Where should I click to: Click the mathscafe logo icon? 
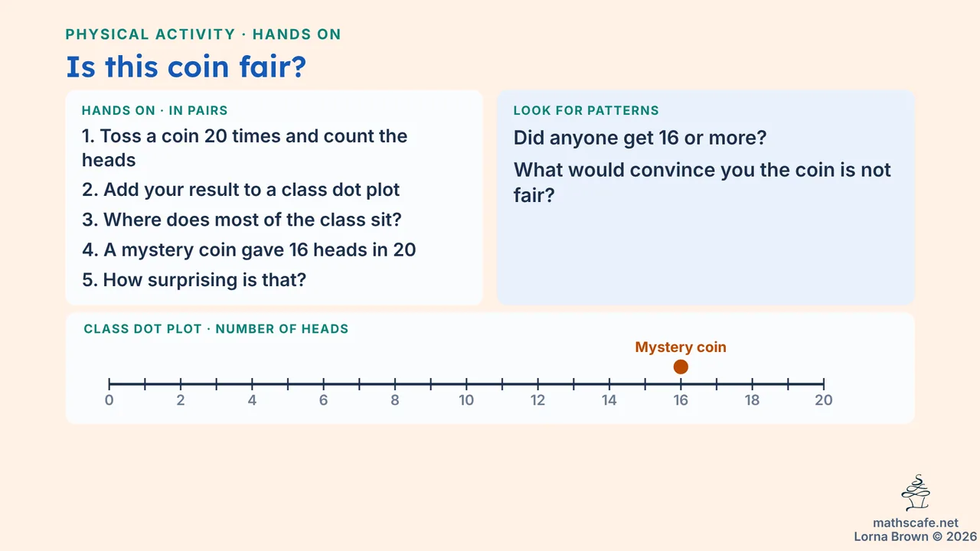pos(916,493)
